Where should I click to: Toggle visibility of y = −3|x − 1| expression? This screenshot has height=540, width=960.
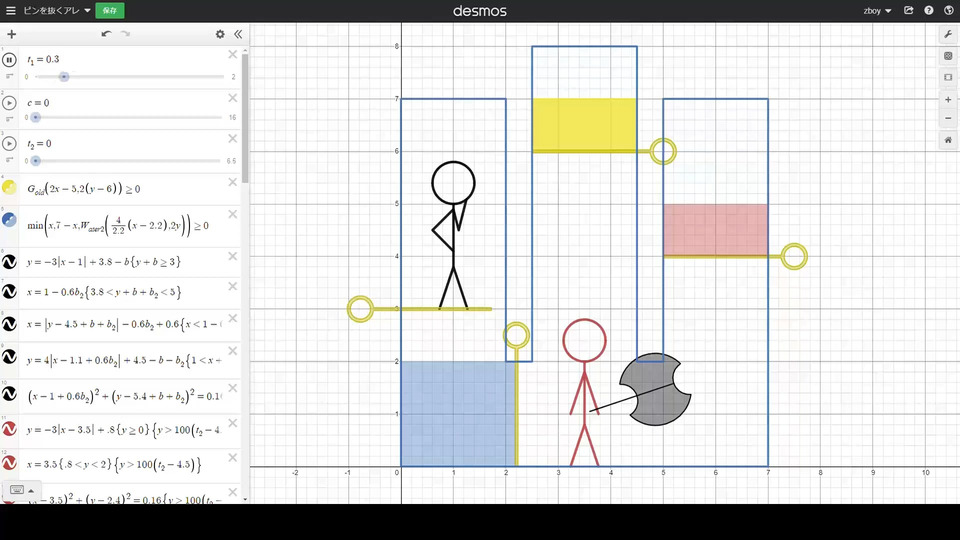[9, 262]
